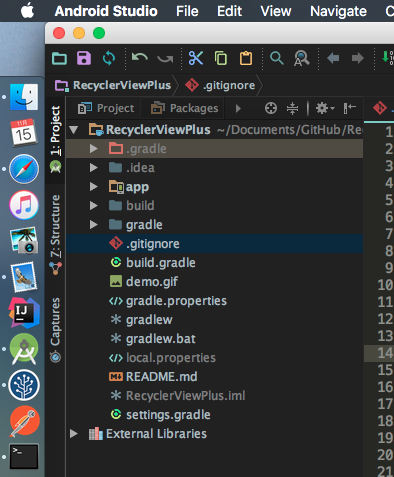394x477 pixels.
Task: Click Scroll from Source crosshair icon
Action: [x=271, y=108]
